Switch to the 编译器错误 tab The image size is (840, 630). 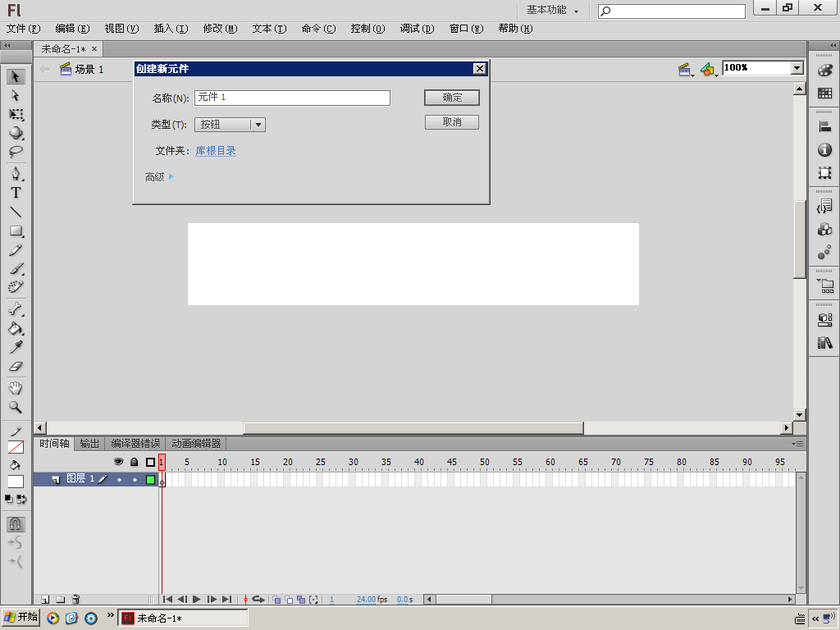tap(135, 444)
